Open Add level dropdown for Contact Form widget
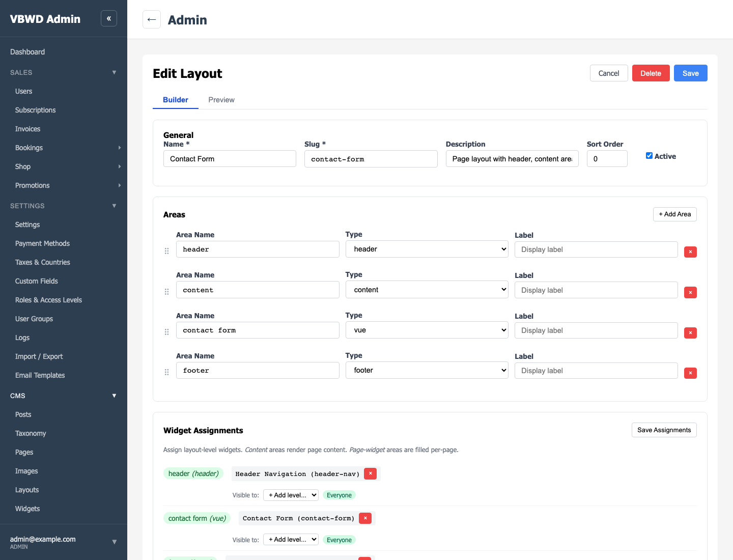Viewport: 733px width, 560px height. [x=291, y=539]
